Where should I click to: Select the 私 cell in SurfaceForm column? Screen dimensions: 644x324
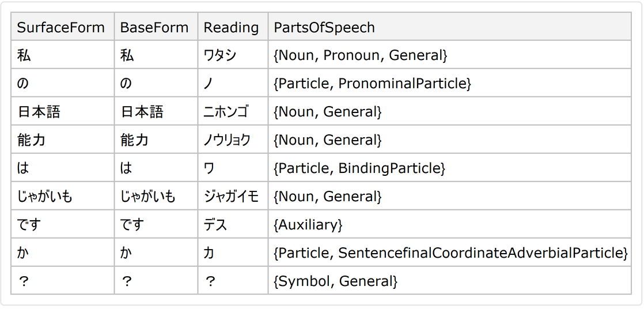tap(24, 55)
